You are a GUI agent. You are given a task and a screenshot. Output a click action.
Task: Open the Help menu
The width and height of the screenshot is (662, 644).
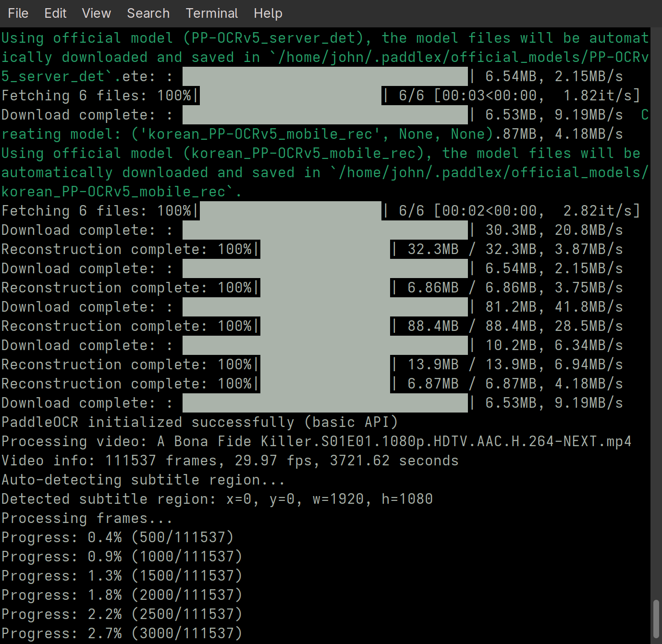268,13
